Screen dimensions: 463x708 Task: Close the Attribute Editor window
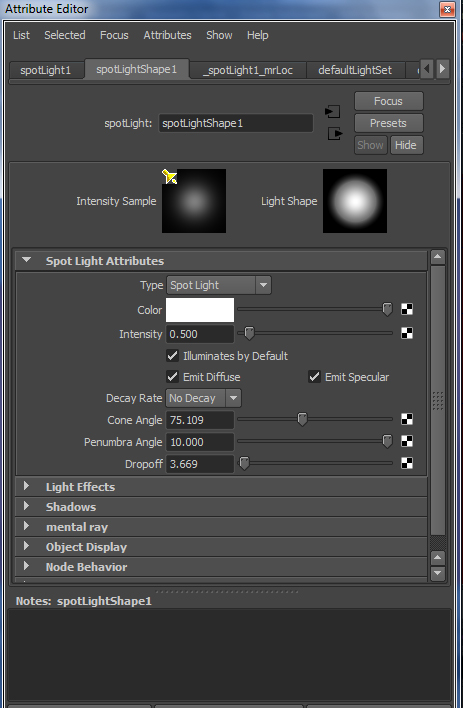(x=447, y=9)
